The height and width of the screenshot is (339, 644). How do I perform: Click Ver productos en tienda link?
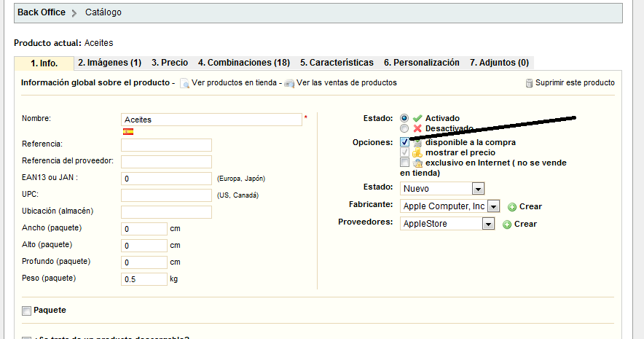[x=234, y=82]
